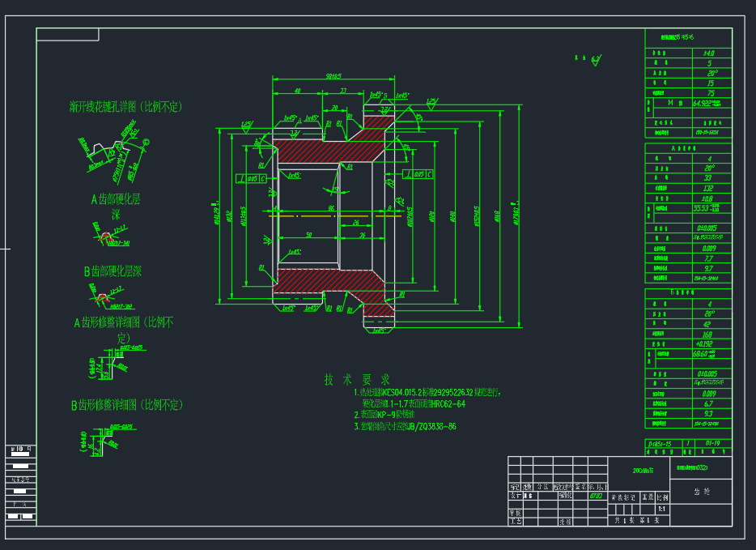The image size is (756, 550).
Task: Select the projection angle symbol near top right
Action: [x=596, y=59]
